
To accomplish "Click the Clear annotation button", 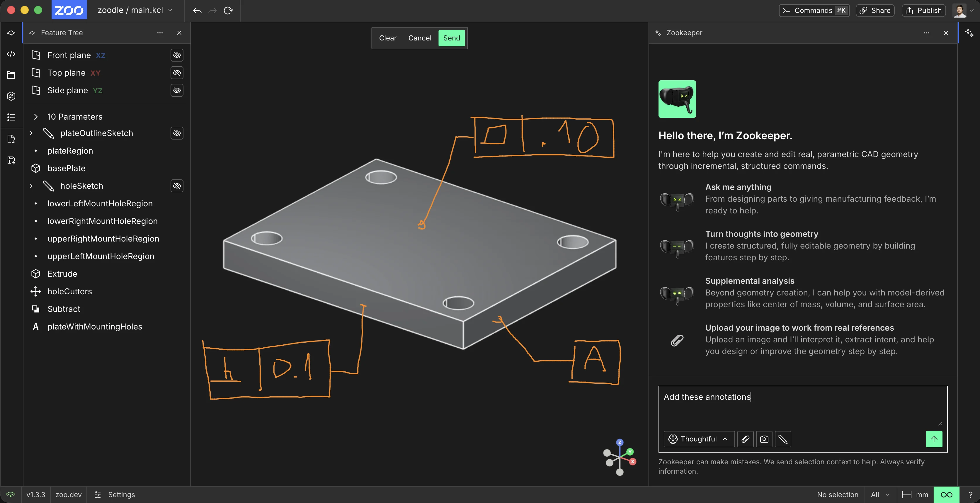I will [388, 38].
